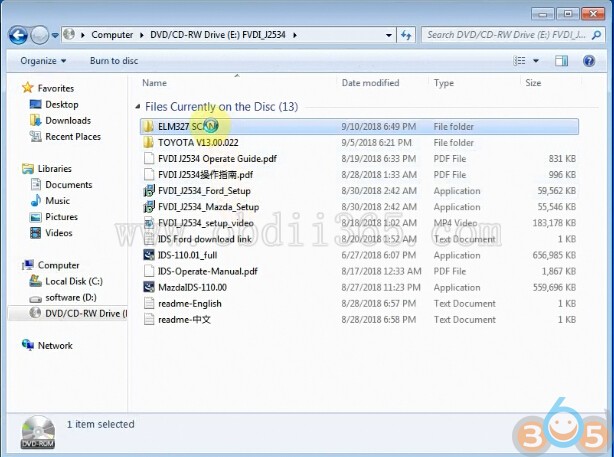Sort by the Name column header
The image size is (614, 457).
(154, 83)
